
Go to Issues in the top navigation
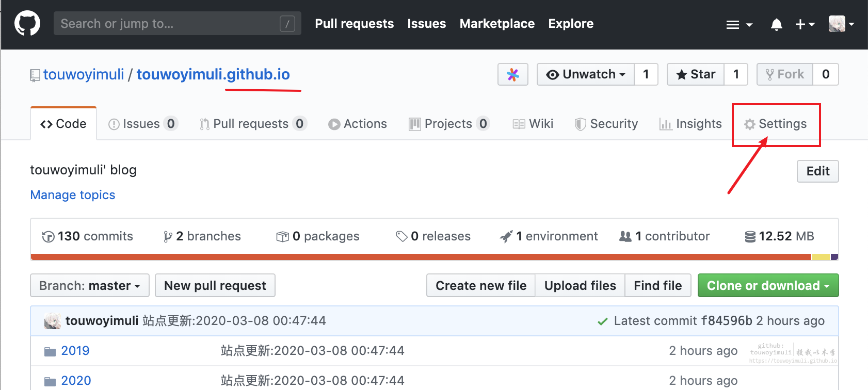pyautogui.click(x=426, y=24)
